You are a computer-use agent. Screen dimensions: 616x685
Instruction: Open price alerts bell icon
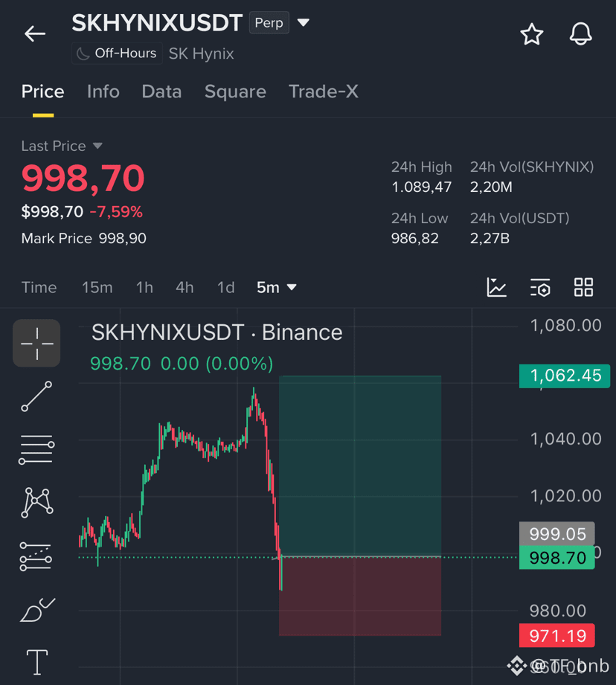click(580, 33)
